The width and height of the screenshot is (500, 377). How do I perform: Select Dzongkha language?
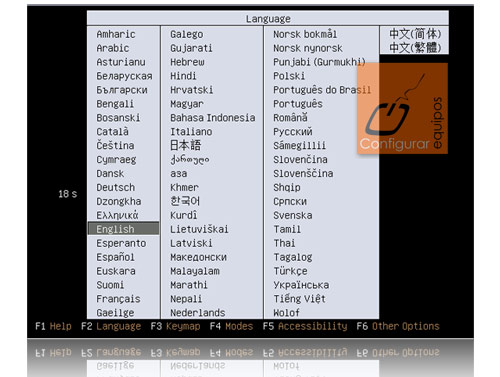119,201
